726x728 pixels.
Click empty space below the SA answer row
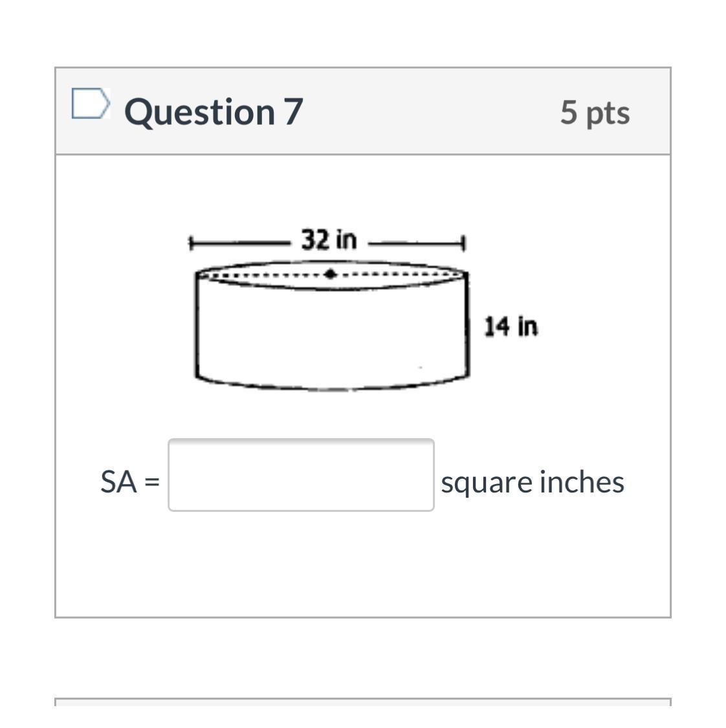pos(363,564)
